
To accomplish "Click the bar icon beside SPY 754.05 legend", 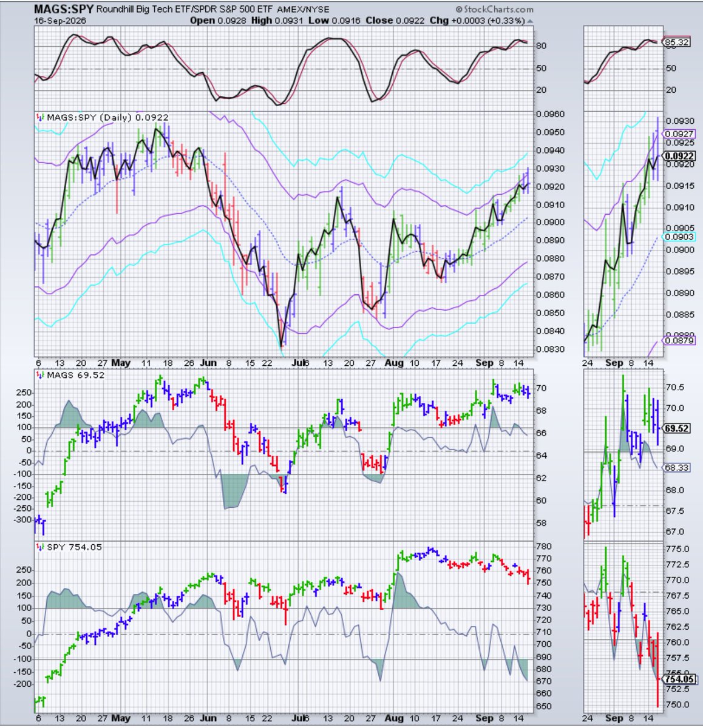I will pos(40,547).
